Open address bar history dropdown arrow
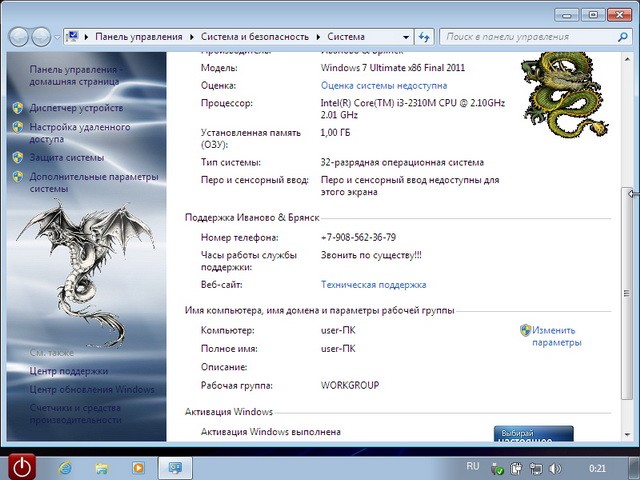The height and width of the screenshot is (480, 640). 406,37
